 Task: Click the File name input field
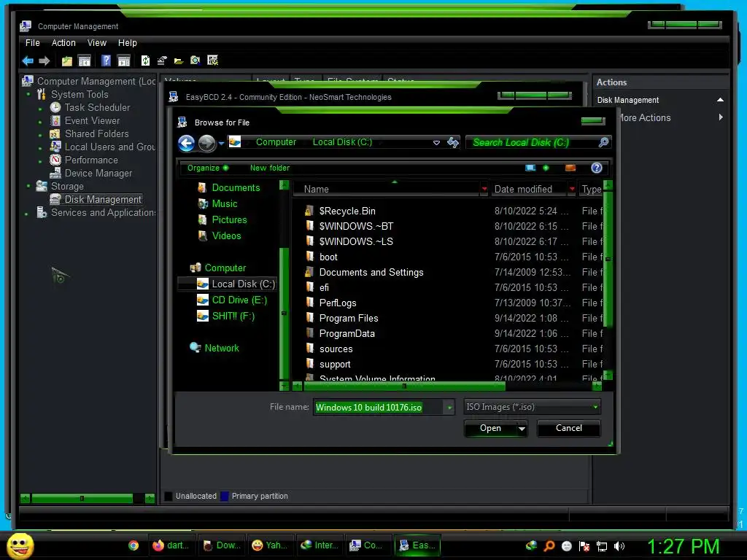[x=379, y=408]
